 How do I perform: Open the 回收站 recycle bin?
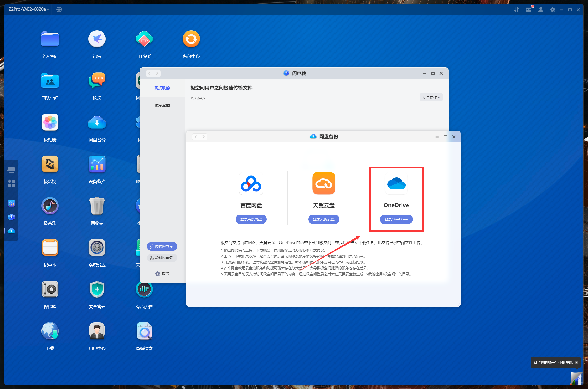[x=97, y=206]
